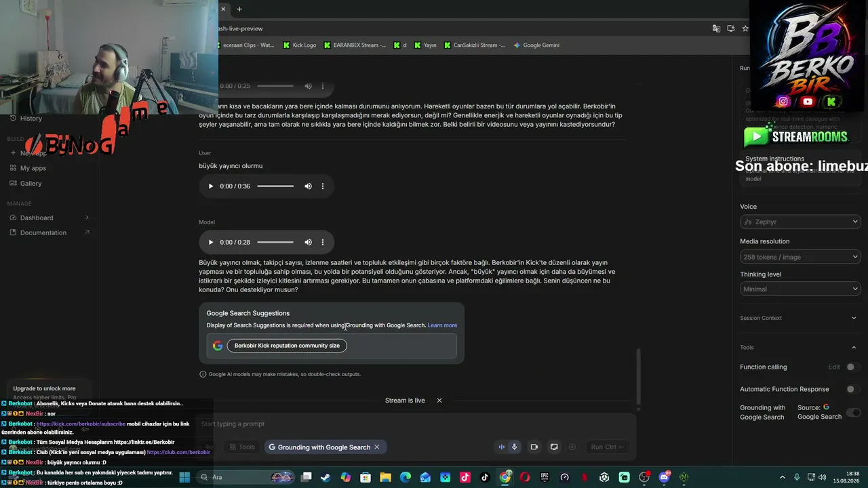Open the Learn more link

coord(442,325)
